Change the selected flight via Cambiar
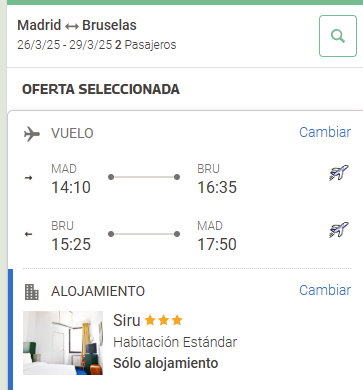 (325, 132)
